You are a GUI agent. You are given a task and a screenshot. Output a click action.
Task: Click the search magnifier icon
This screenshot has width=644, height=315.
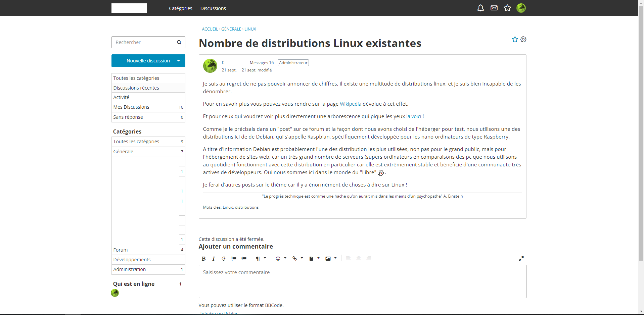tap(179, 42)
